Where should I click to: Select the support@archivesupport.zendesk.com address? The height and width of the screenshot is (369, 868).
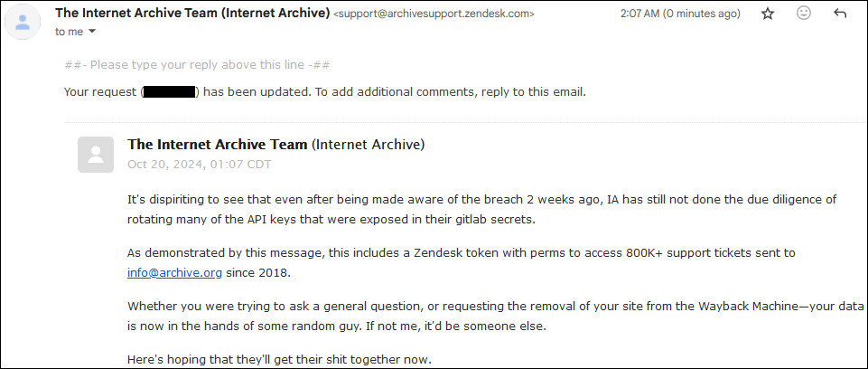tap(434, 14)
